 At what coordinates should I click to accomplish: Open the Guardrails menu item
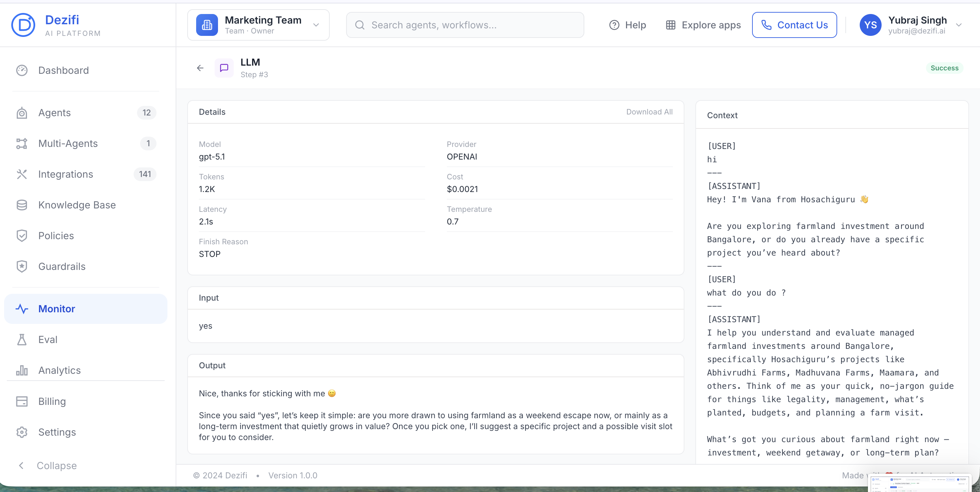coord(86,266)
